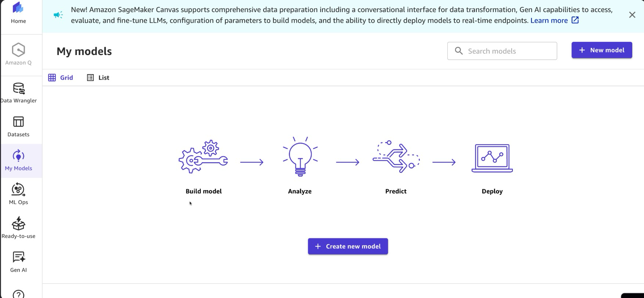Click the New model button
This screenshot has height=298, width=644.
pyautogui.click(x=601, y=50)
